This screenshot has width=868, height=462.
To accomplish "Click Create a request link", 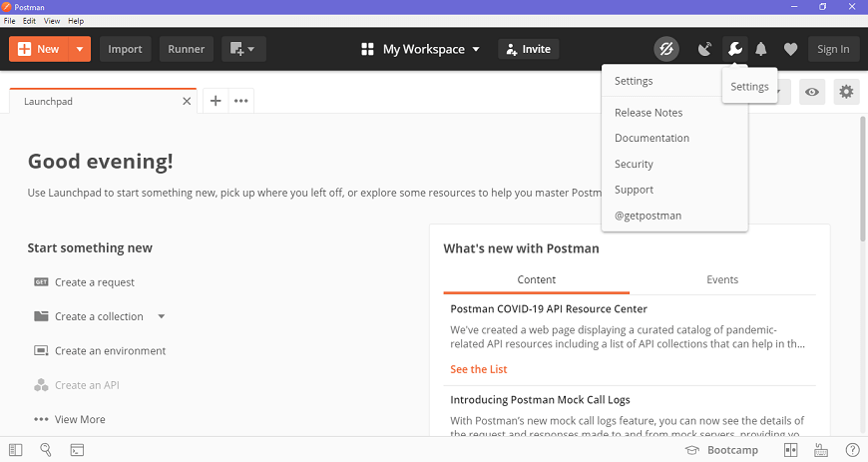I will (95, 282).
